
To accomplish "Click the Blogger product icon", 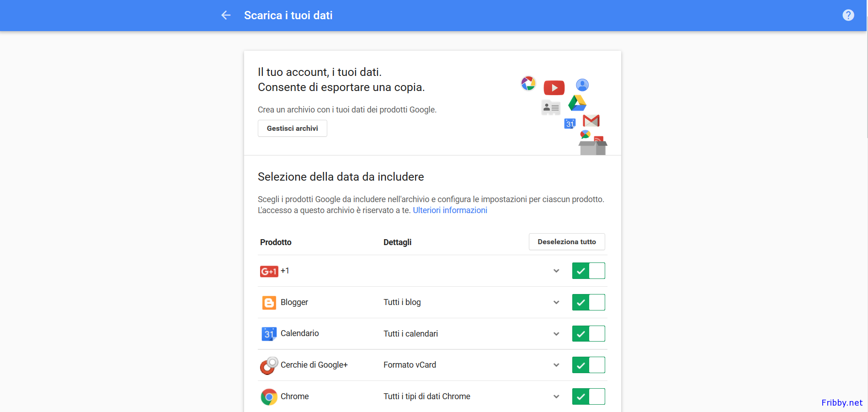I will pos(269,302).
